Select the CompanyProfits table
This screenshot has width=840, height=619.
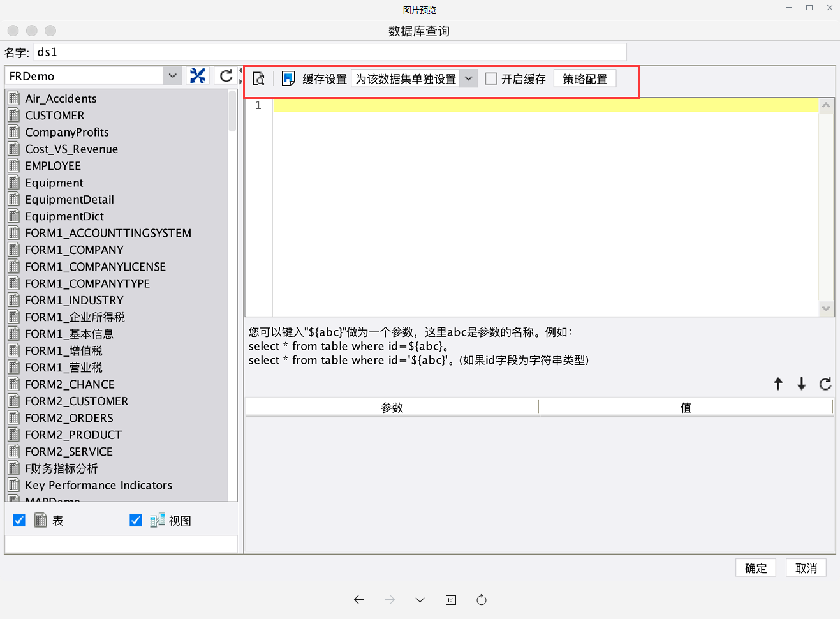pos(67,132)
